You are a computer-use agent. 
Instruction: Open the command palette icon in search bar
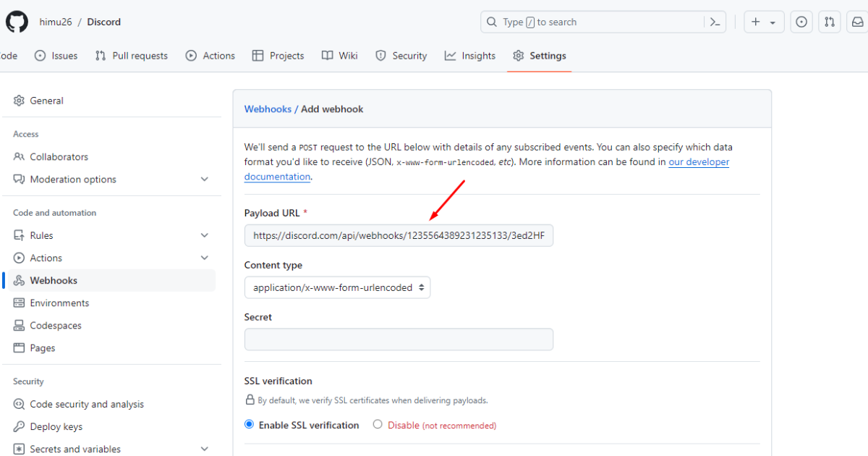[715, 22]
